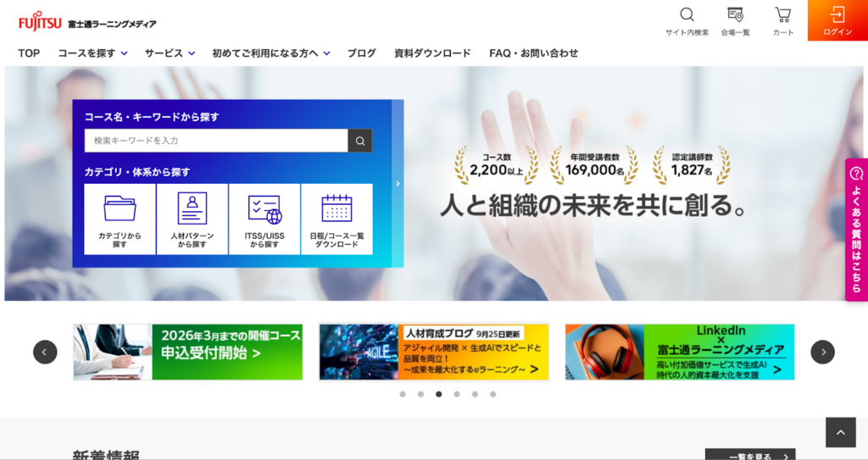Open the 資料ダウンロード menu item
The image size is (868, 460).
[x=432, y=53]
